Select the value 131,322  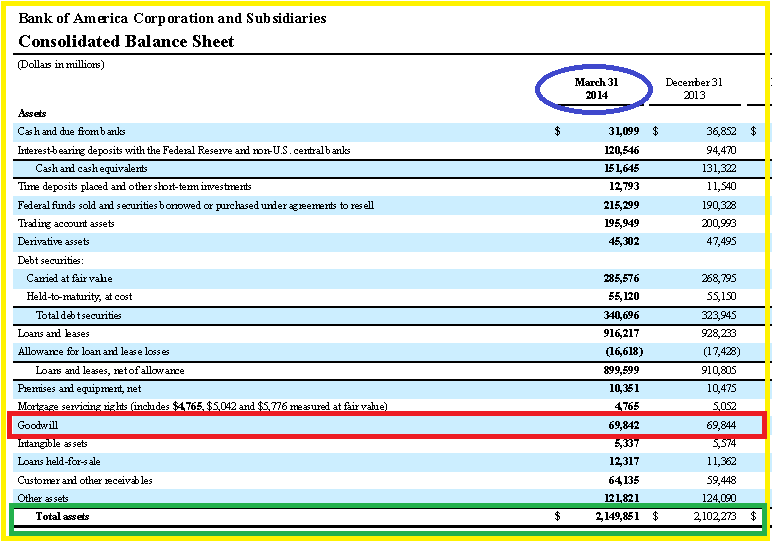point(719,168)
